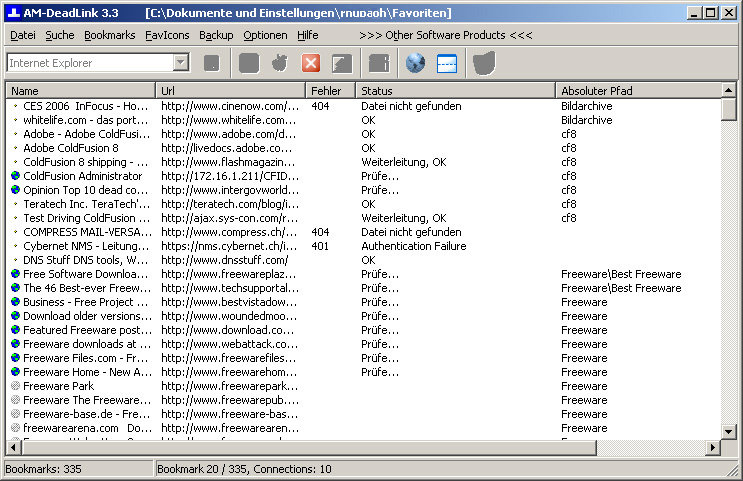Image resolution: width=743 pixels, height=481 pixels.
Task: Select COMPRESS MAIL-VERSA... bookmark name
Action: click(x=88, y=232)
